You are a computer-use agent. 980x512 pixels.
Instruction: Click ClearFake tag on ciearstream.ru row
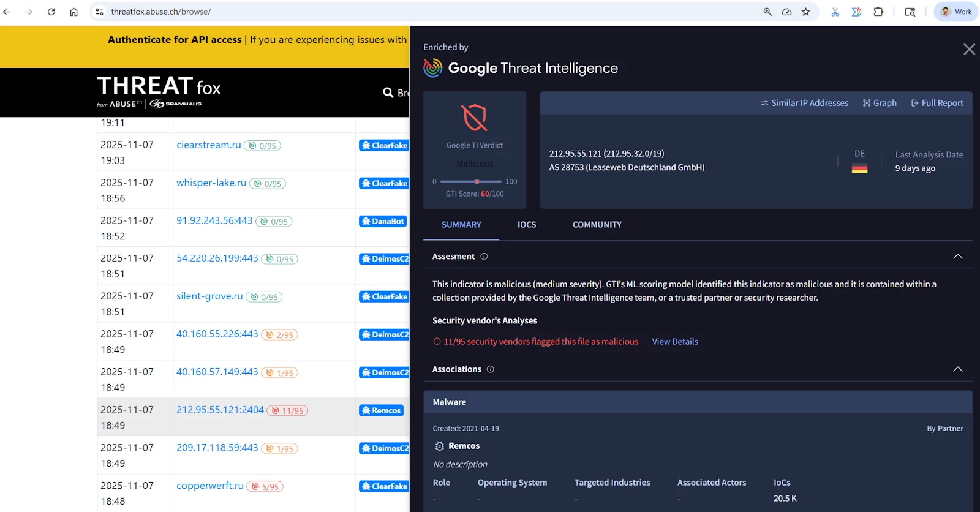(x=384, y=146)
